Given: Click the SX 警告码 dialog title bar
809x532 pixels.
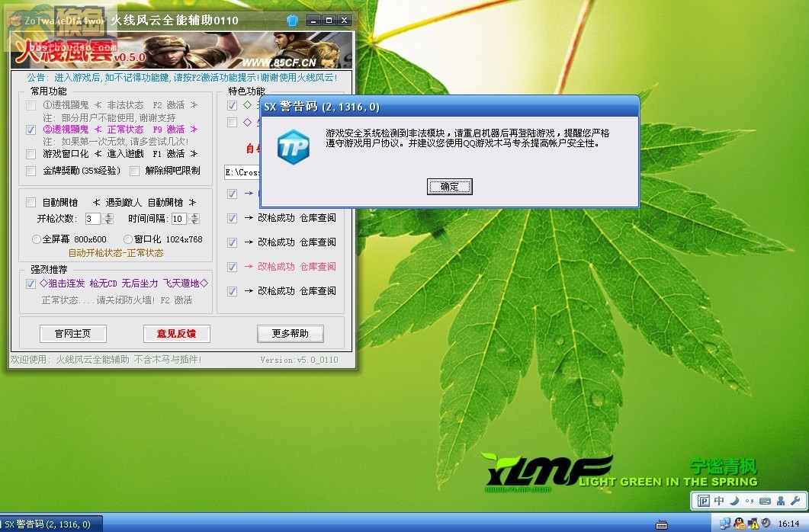Looking at the screenshot, I should [x=449, y=107].
